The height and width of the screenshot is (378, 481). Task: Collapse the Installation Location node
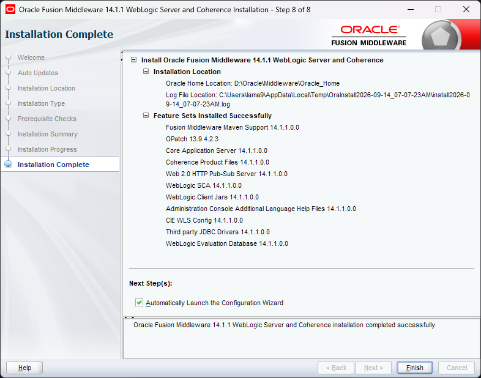pos(146,71)
